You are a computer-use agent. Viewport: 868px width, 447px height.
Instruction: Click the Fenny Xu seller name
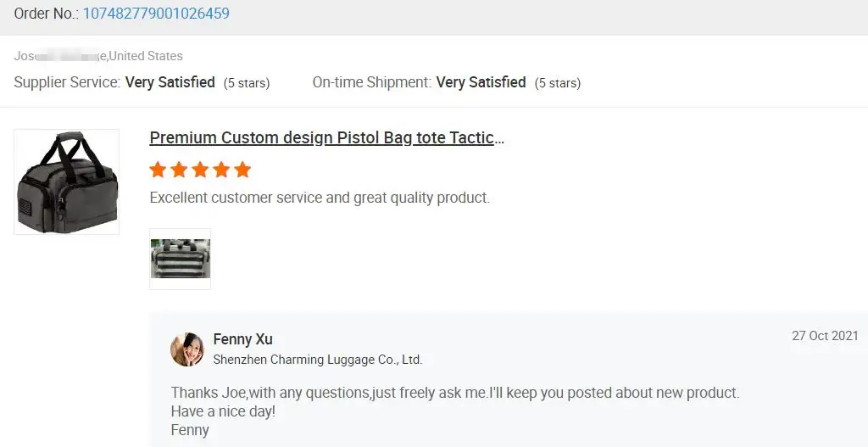tap(242, 339)
